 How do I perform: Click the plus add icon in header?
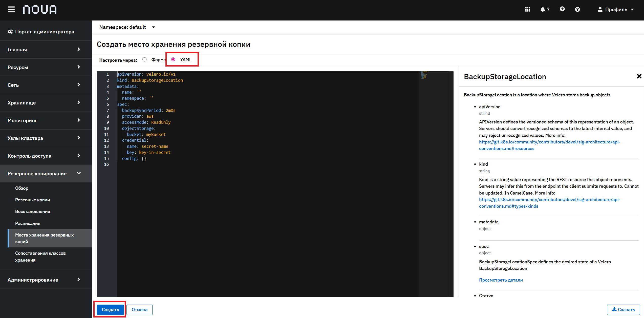562,9
